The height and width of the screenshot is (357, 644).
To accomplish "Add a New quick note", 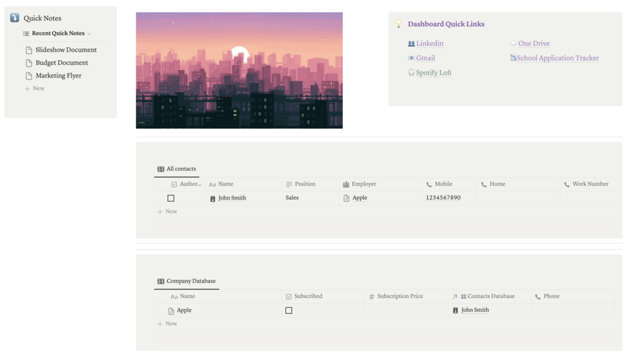I will point(35,88).
